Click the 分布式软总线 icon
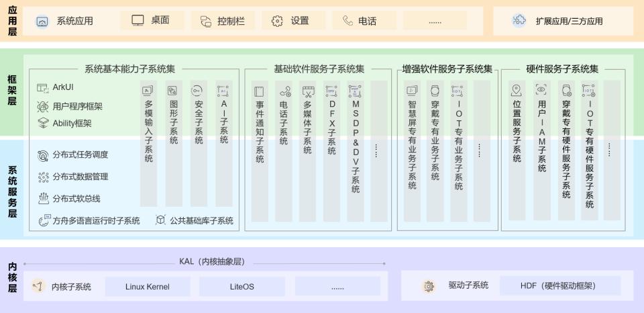The width and height of the screenshot is (644, 313). (43, 198)
